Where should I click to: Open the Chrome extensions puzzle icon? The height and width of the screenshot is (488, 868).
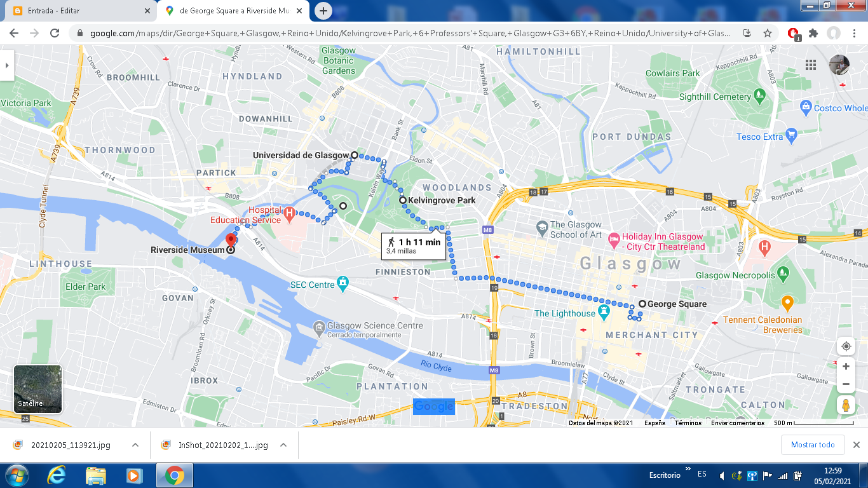tap(813, 33)
